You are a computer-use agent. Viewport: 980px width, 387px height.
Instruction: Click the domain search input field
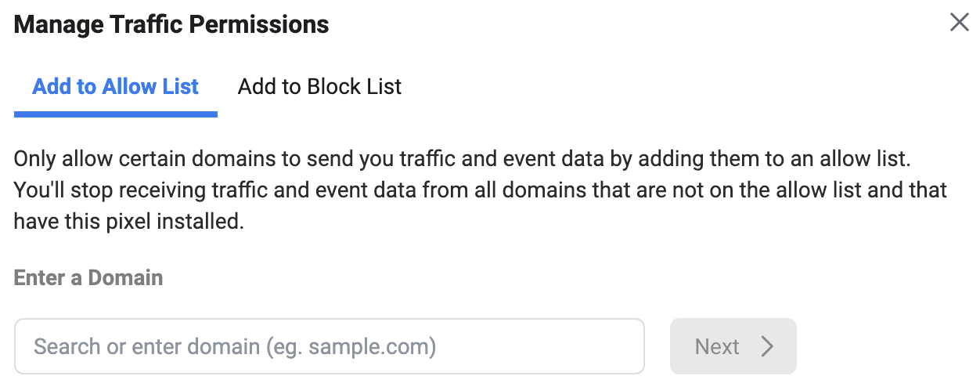[x=329, y=346]
